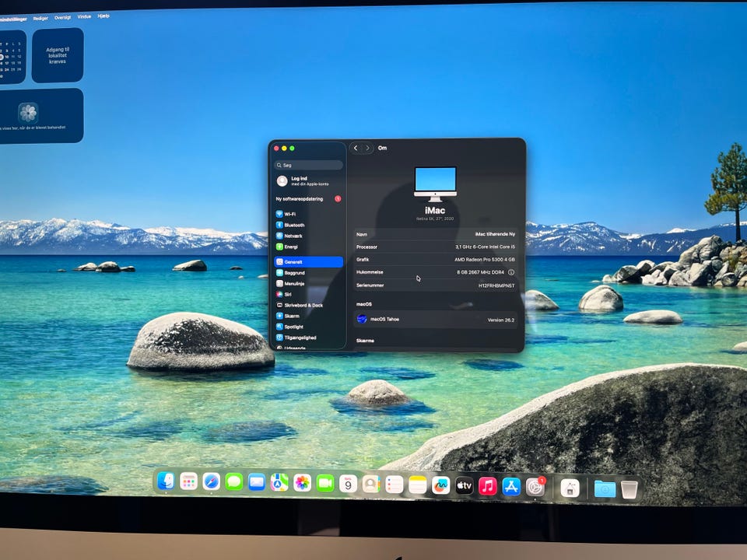Select Generelt in the settings sidebar
The height and width of the screenshot is (560, 747).
coord(309,262)
